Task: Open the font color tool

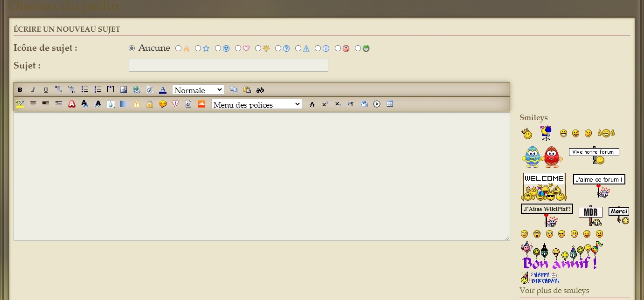Action: (x=163, y=89)
